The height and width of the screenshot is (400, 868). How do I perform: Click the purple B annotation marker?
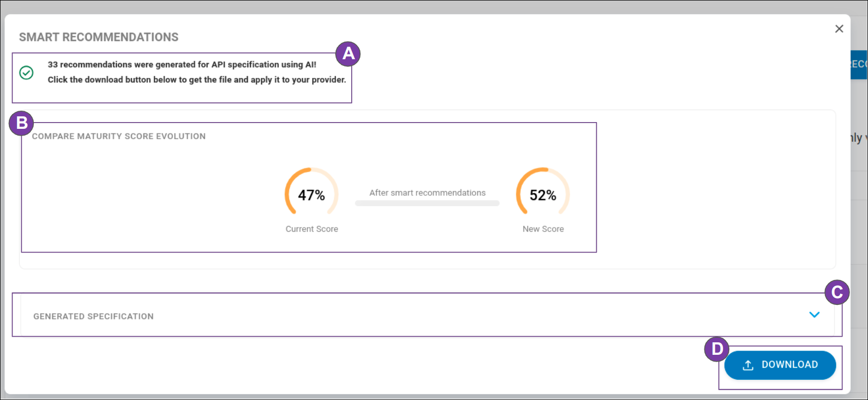coord(21,124)
